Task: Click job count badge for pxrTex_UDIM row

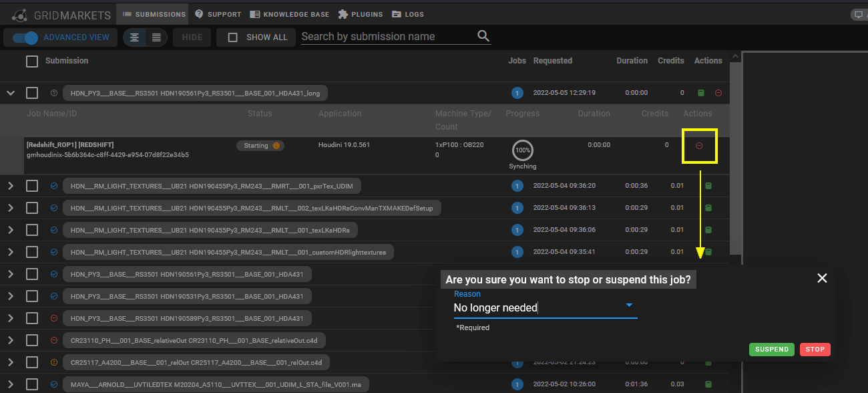Action: [517, 186]
